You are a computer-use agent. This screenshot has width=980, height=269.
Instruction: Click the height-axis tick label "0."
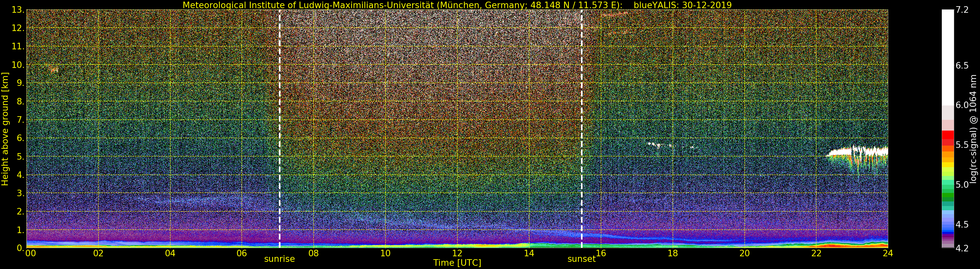click(21, 248)
